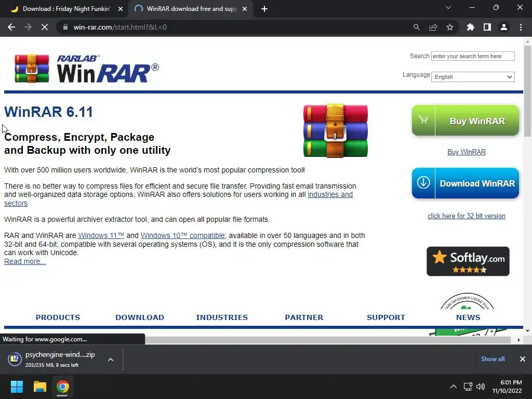Open the INDUSTRIES menu
The width and height of the screenshot is (532, 399).
(222, 317)
